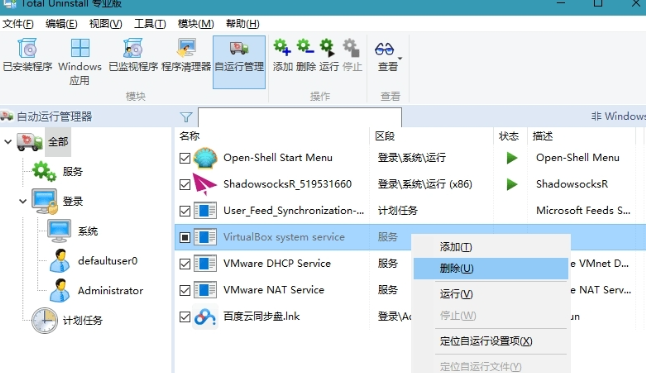Click the 非 Windows filter label
The image size is (646, 373).
pyautogui.click(x=618, y=116)
